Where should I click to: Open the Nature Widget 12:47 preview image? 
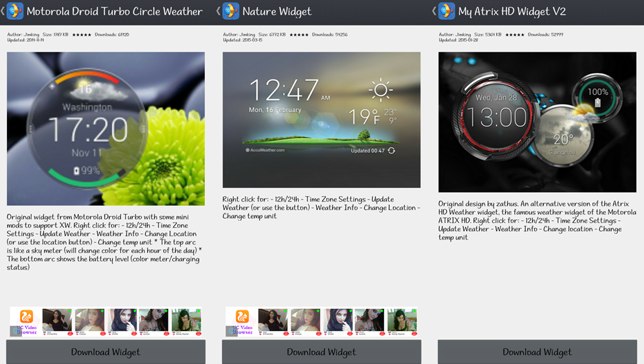click(322, 120)
